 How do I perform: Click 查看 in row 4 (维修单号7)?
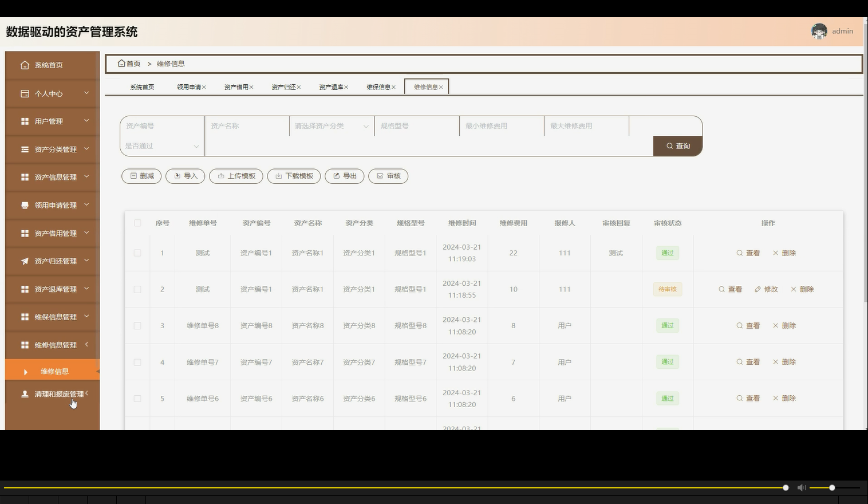click(x=748, y=362)
